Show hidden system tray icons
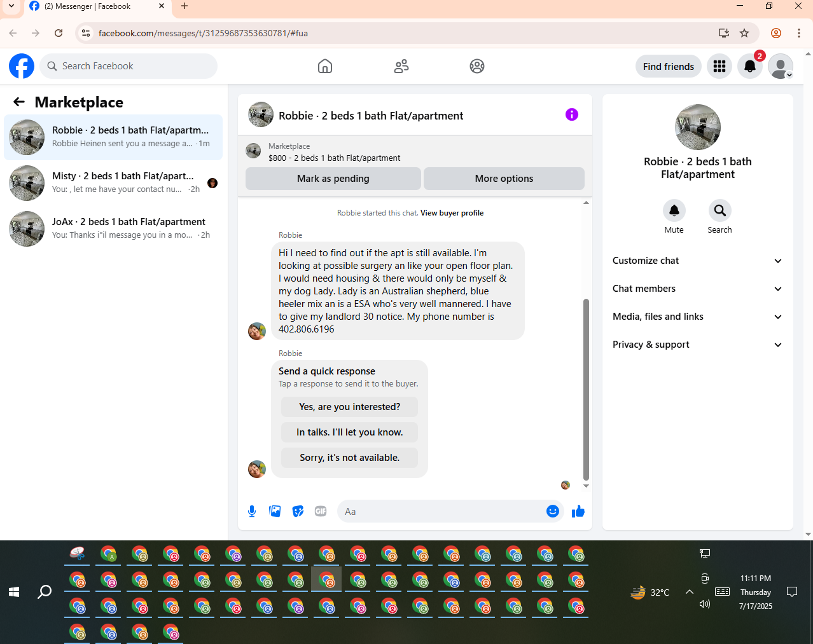The width and height of the screenshot is (813, 644). pyautogui.click(x=689, y=592)
